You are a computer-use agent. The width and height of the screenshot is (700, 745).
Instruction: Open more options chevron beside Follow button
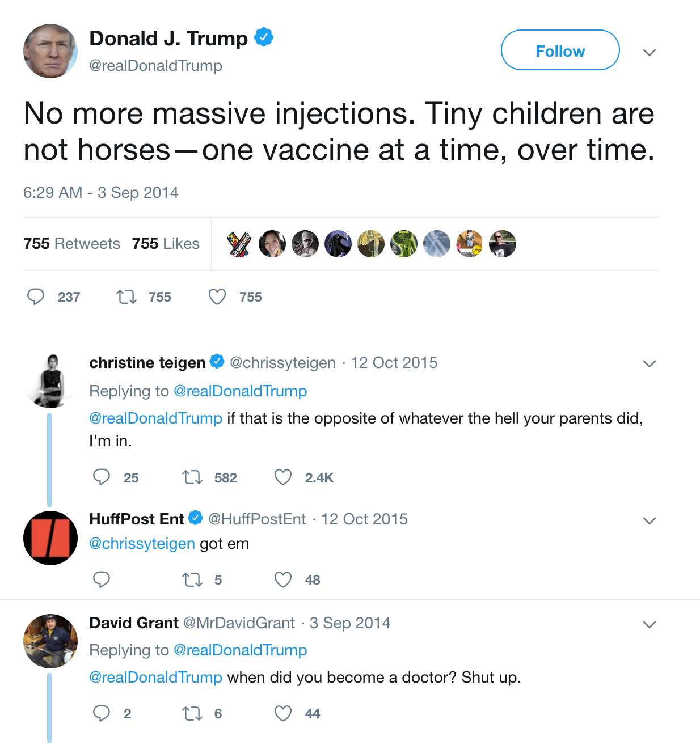coord(650,52)
